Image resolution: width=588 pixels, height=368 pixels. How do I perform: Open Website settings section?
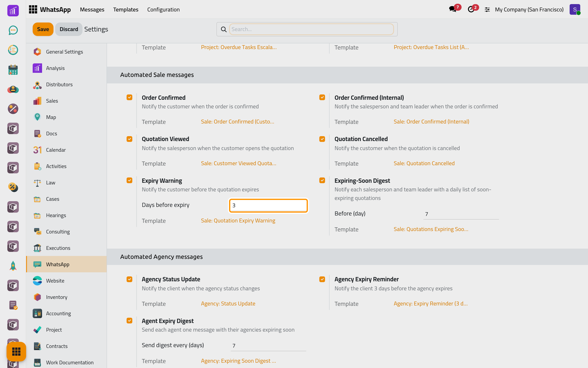click(x=66, y=281)
